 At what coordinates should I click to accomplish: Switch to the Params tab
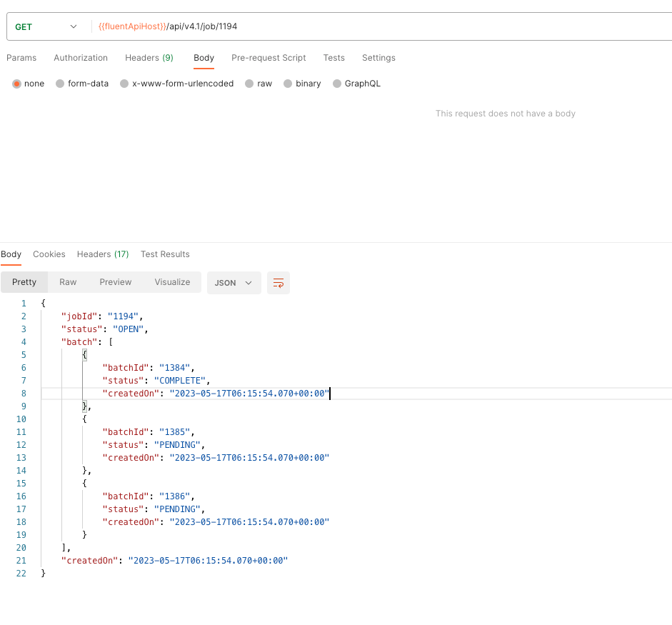tap(21, 58)
